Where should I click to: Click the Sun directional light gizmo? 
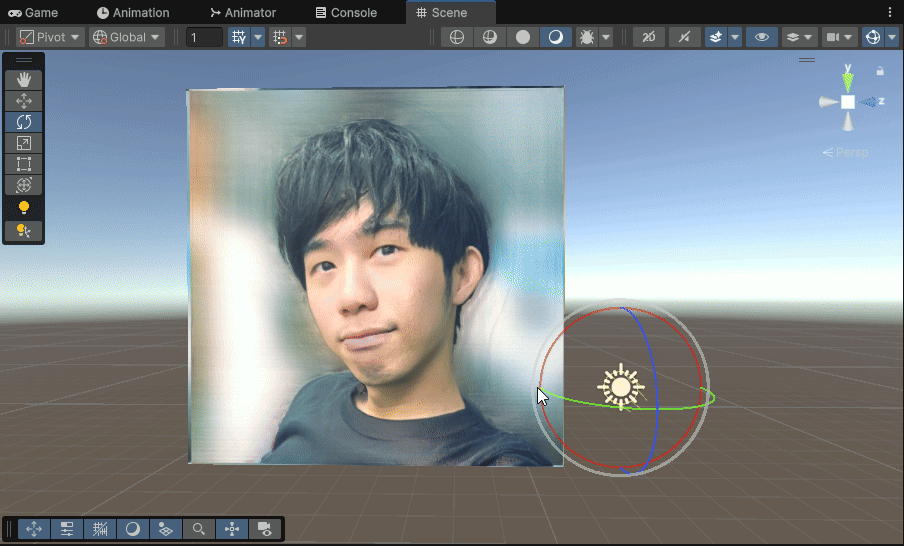pos(621,387)
